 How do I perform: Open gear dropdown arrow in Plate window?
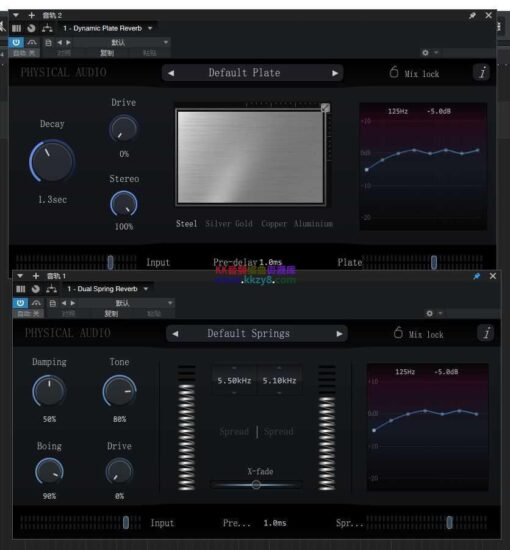pos(436,53)
